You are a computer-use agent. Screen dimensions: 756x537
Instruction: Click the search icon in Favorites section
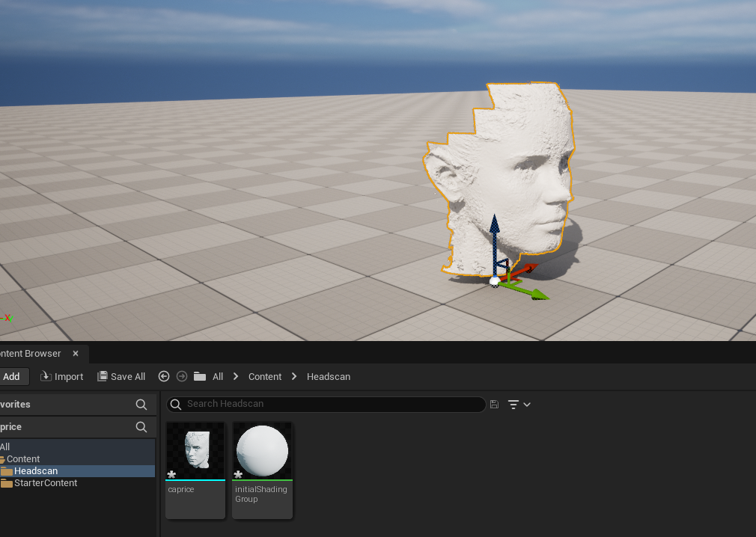pyautogui.click(x=141, y=404)
